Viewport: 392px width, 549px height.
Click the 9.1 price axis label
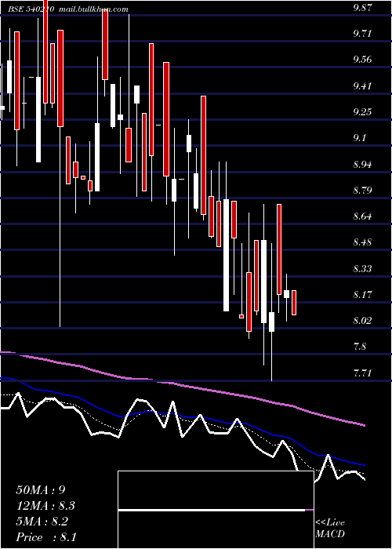point(360,138)
